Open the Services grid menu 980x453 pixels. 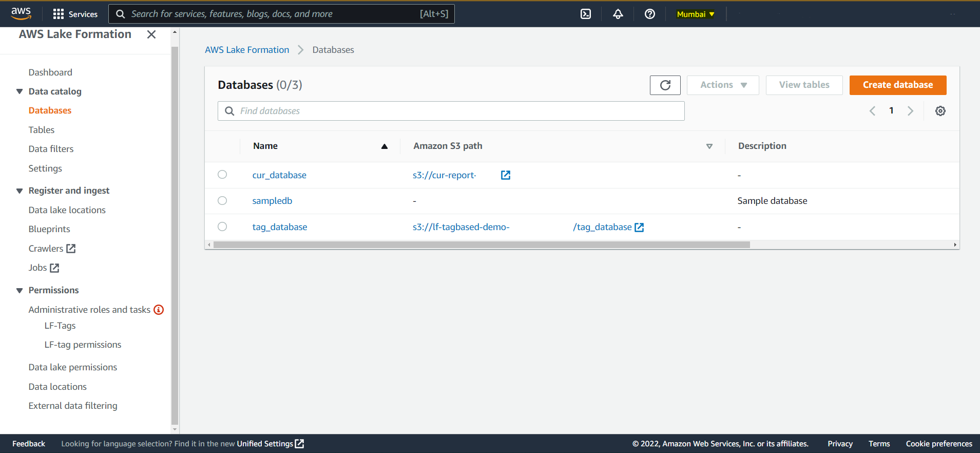tap(75, 14)
